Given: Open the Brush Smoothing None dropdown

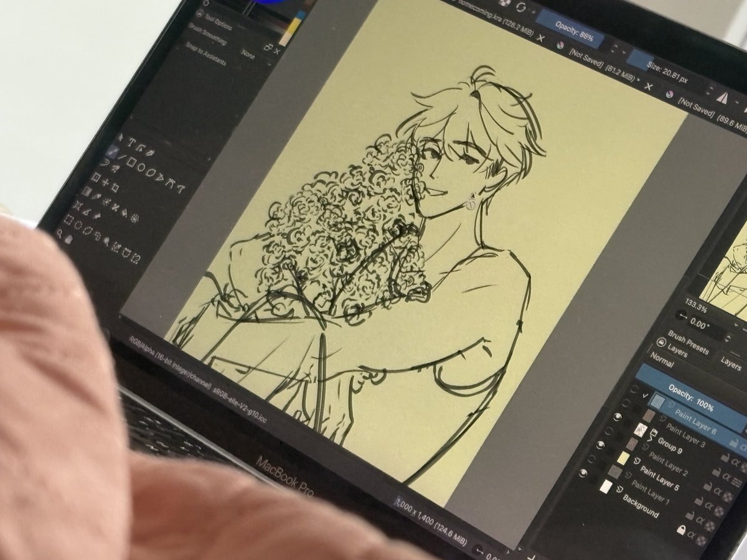Looking at the screenshot, I should tap(249, 55).
